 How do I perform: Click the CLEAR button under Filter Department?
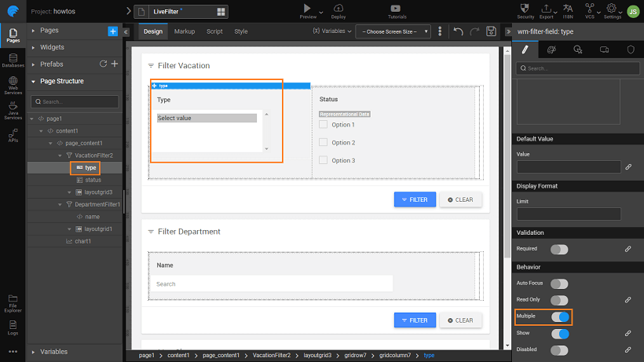460,320
